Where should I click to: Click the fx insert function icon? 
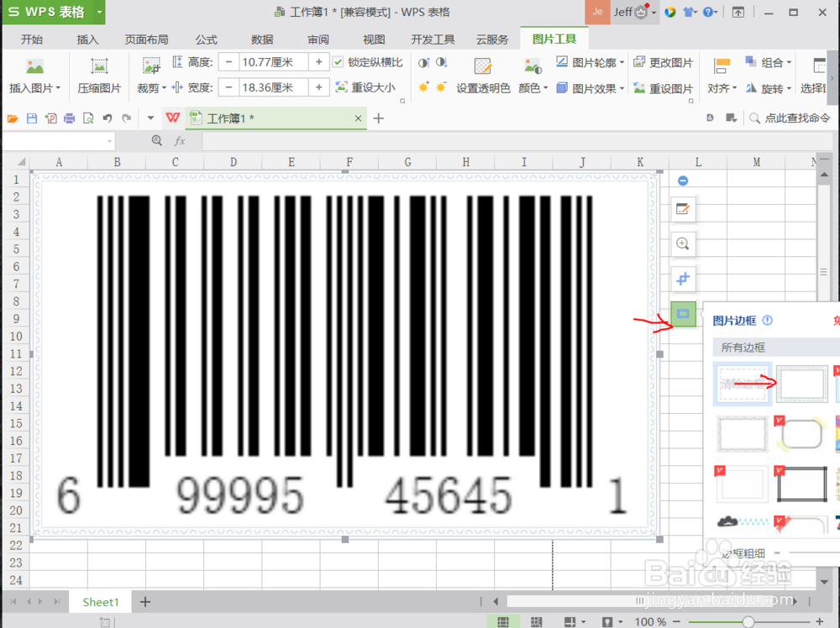click(x=180, y=141)
